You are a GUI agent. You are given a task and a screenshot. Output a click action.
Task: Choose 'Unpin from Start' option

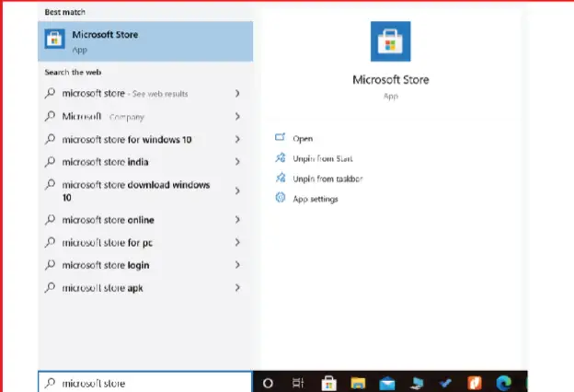(x=323, y=158)
